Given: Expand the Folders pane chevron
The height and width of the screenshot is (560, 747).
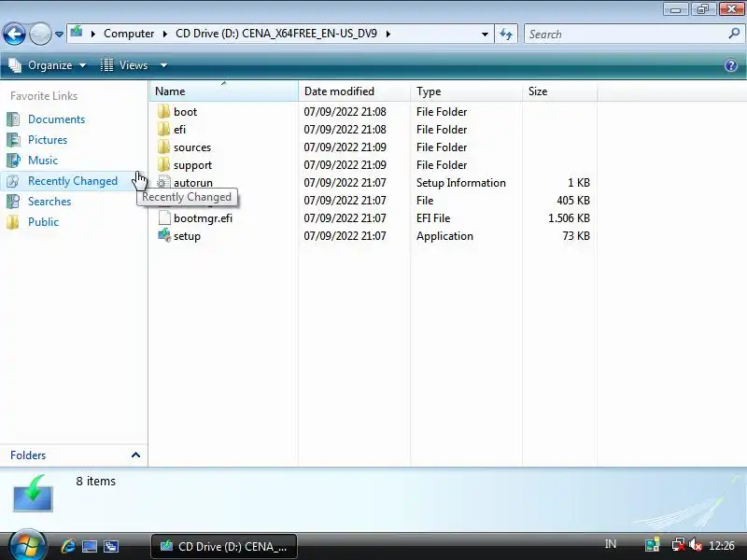Looking at the screenshot, I should (x=135, y=455).
